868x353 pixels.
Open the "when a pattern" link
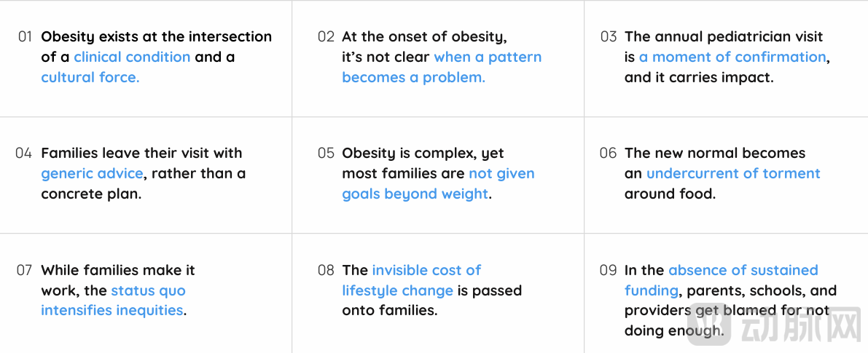click(488, 57)
